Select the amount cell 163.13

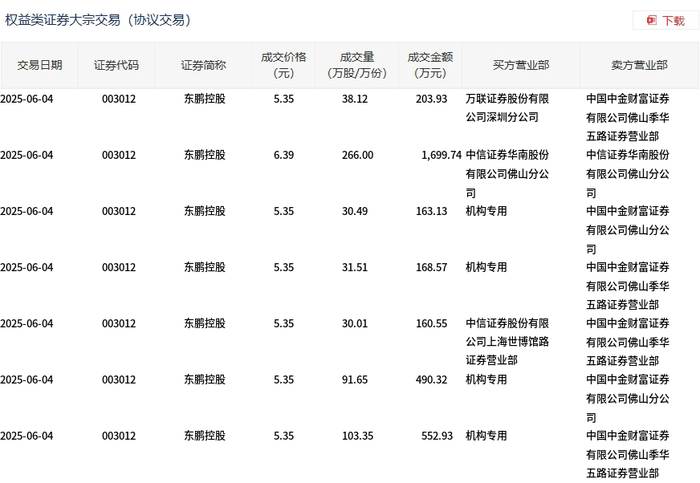pyautogui.click(x=431, y=211)
